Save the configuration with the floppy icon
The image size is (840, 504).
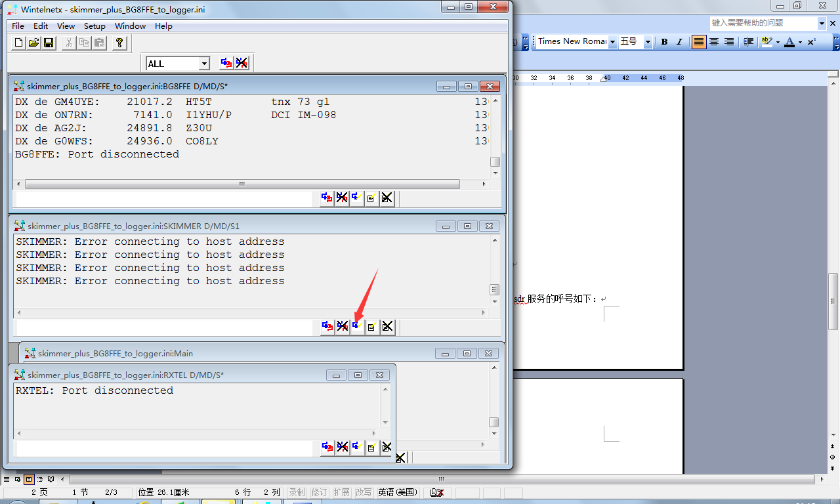[49, 43]
